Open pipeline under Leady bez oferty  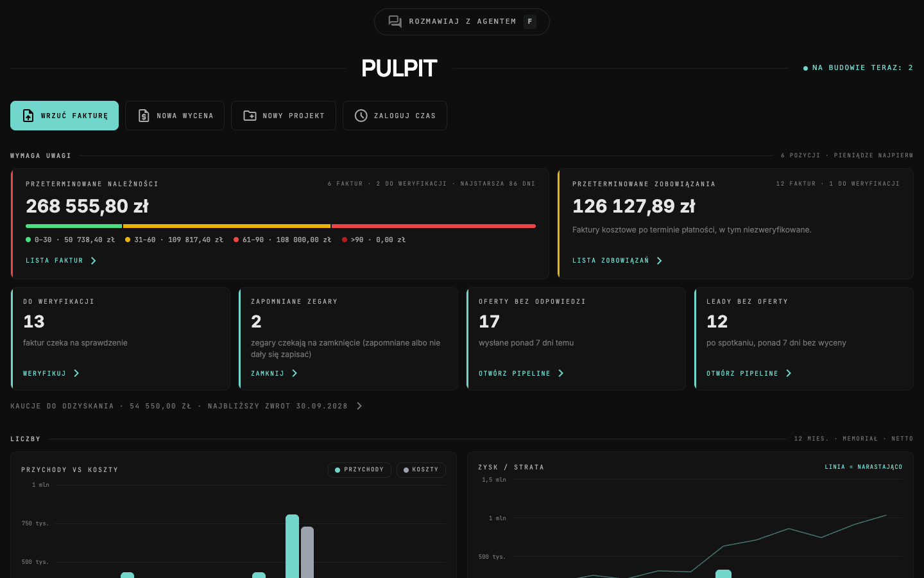click(749, 373)
